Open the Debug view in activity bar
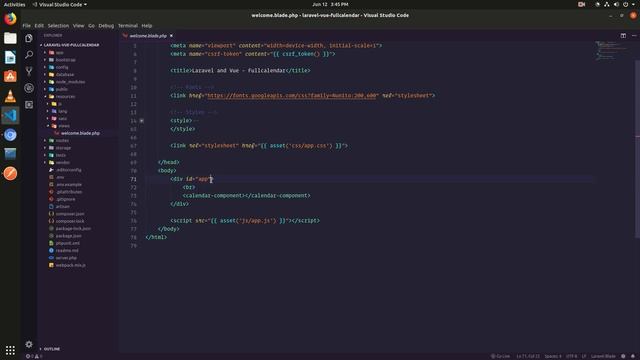640x360 pixels. (29, 88)
